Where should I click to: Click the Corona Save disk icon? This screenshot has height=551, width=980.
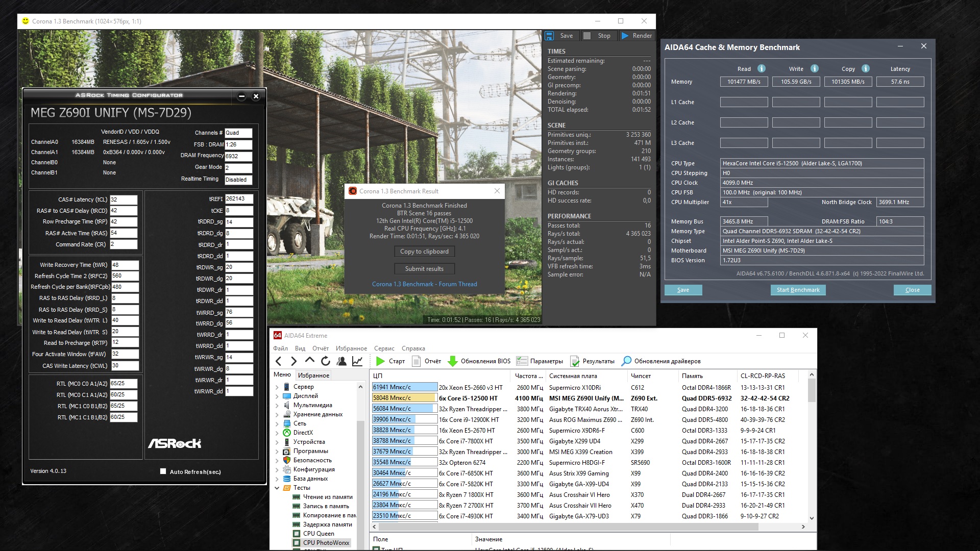pos(549,36)
